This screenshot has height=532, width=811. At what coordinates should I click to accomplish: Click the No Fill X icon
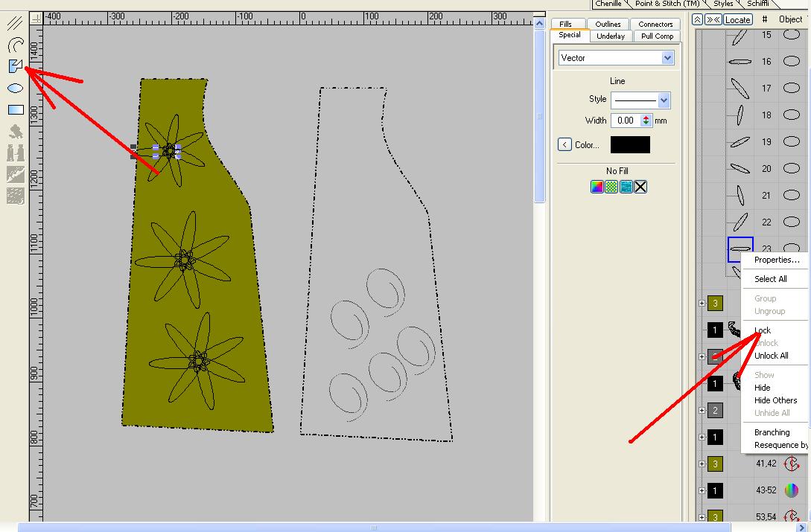click(x=640, y=187)
